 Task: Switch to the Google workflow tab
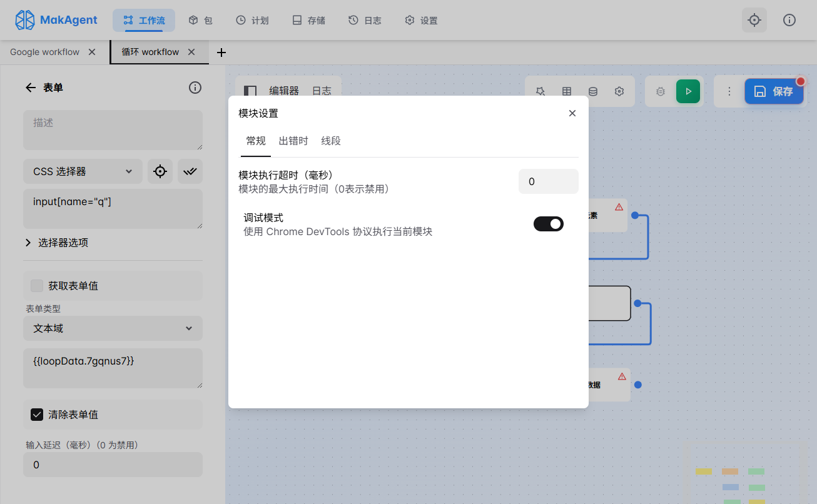46,52
